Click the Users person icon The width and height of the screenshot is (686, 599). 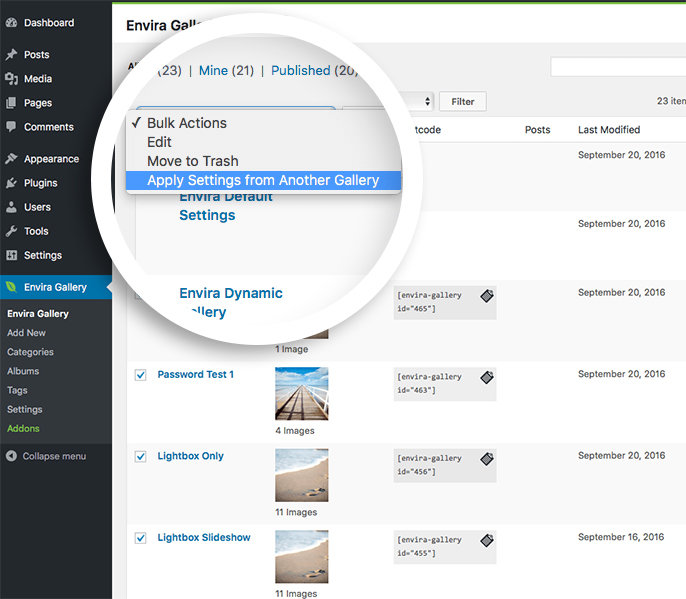pyautogui.click(x=11, y=207)
